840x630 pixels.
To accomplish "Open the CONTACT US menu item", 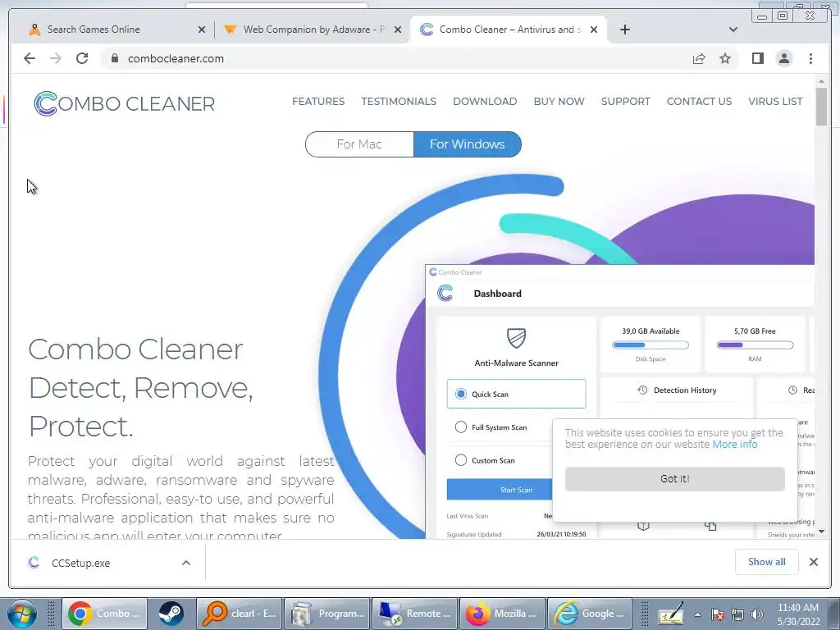I will (x=699, y=101).
